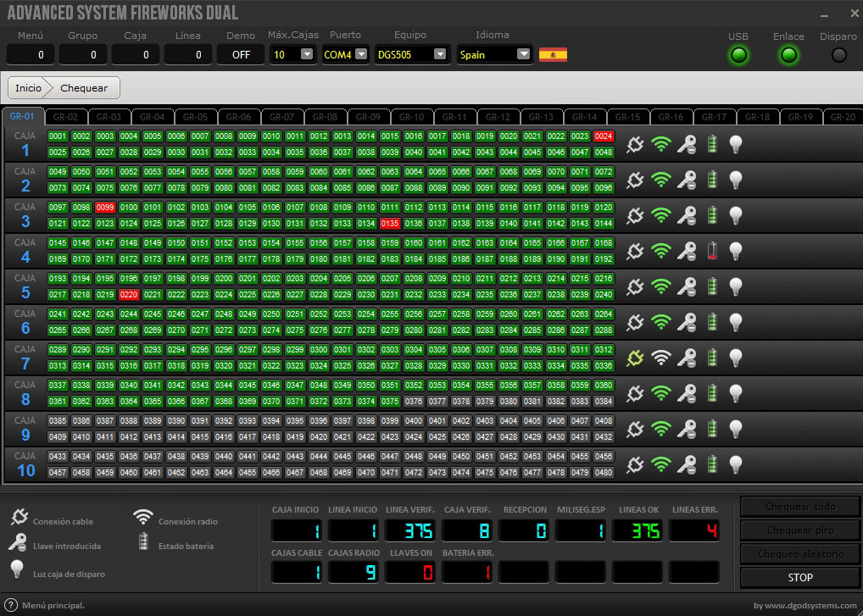
Task: Click the wifi icon for Caja 10
Action: (661, 465)
